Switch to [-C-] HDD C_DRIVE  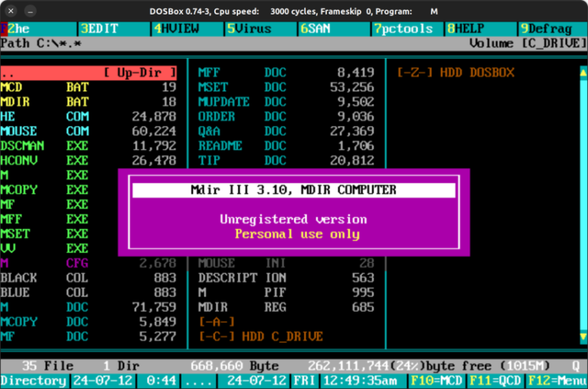pos(260,336)
